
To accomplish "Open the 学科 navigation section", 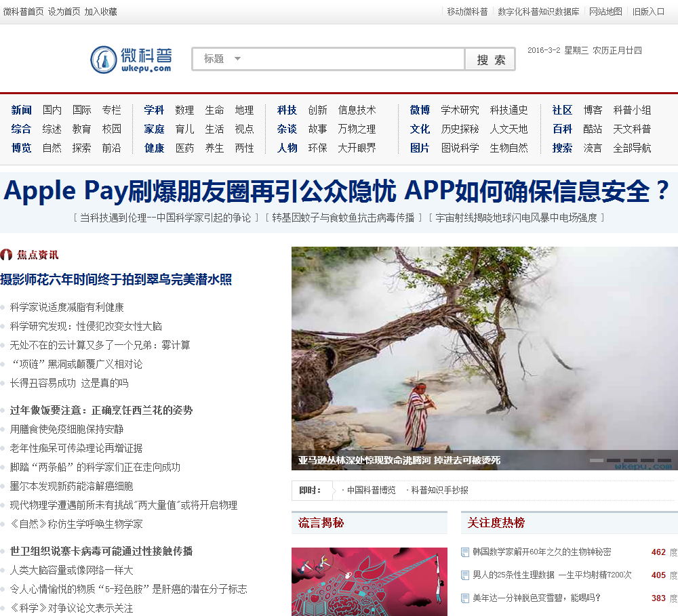I will pyautogui.click(x=154, y=110).
